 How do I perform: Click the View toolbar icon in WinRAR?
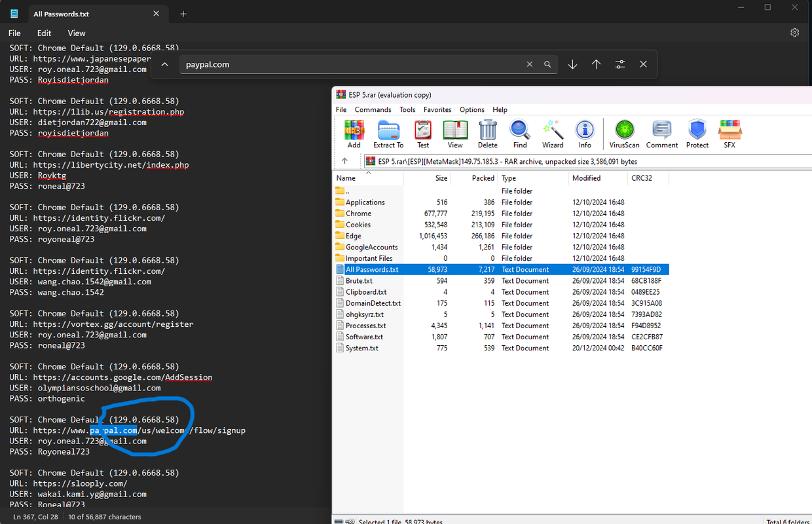(x=455, y=134)
